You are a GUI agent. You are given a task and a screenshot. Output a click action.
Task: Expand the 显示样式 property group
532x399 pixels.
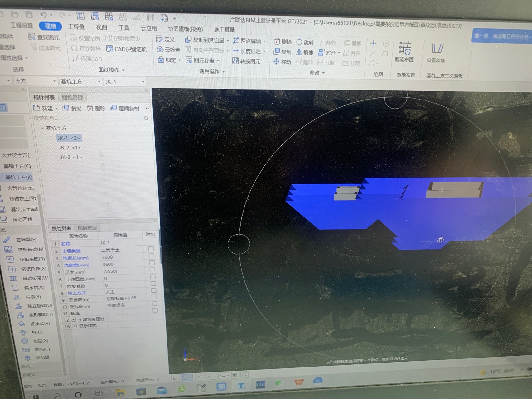74,326
